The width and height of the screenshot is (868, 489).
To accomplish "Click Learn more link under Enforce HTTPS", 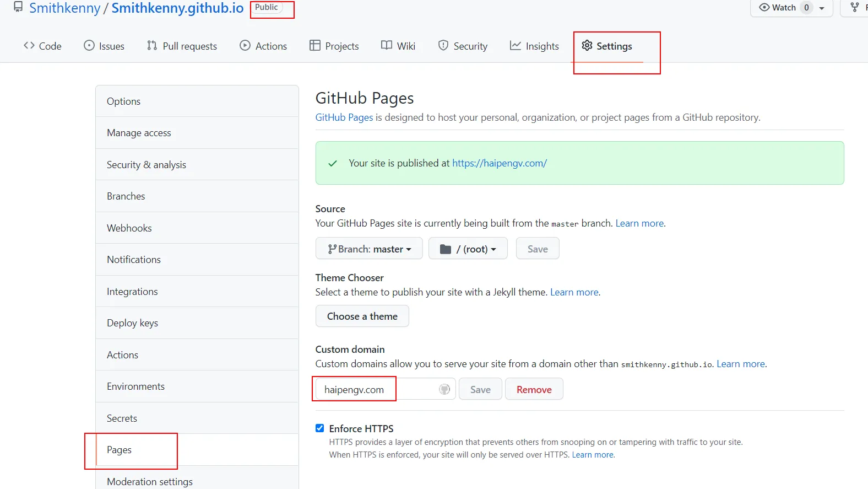I will point(593,455).
